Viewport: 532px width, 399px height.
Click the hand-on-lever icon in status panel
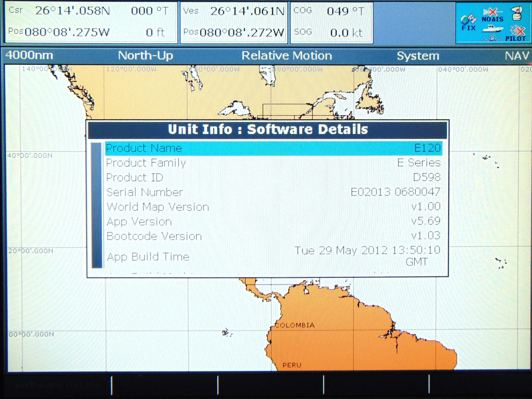click(517, 14)
